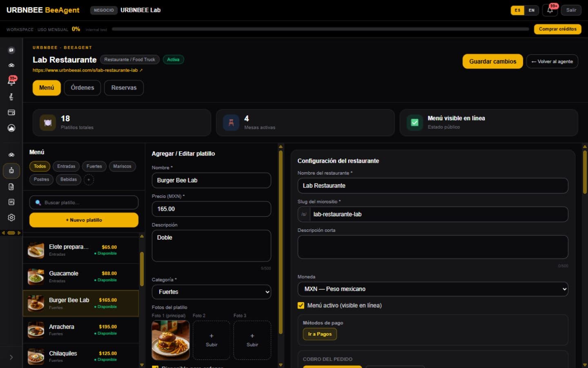Click the chair icon on Mesas activas card
This screenshot has width=588, height=368.
[x=231, y=123]
